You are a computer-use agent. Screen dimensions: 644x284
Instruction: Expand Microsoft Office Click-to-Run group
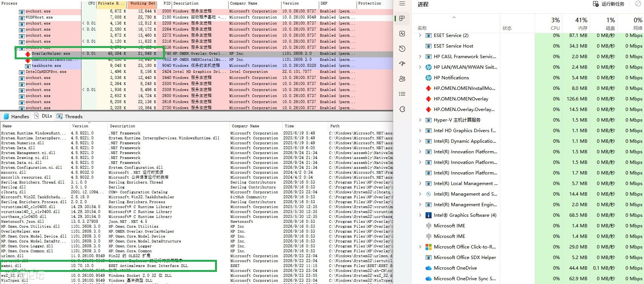pyautogui.click(x=420, y=247)
